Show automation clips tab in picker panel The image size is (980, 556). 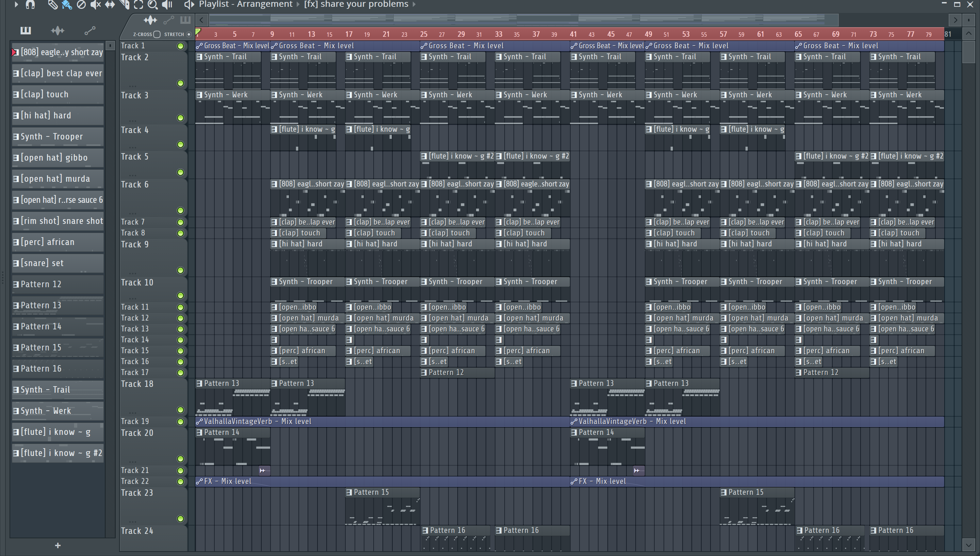(90, 31)
